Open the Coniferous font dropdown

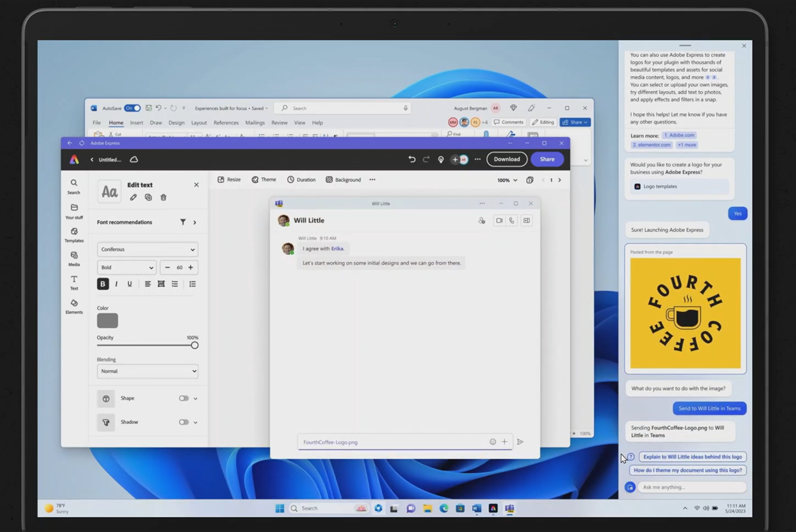point(147,249)
